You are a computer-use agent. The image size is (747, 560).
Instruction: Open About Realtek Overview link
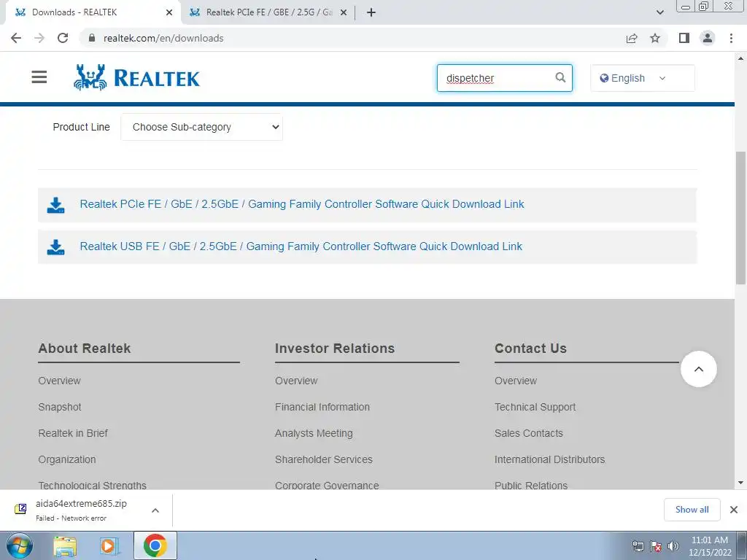point(59,381)
